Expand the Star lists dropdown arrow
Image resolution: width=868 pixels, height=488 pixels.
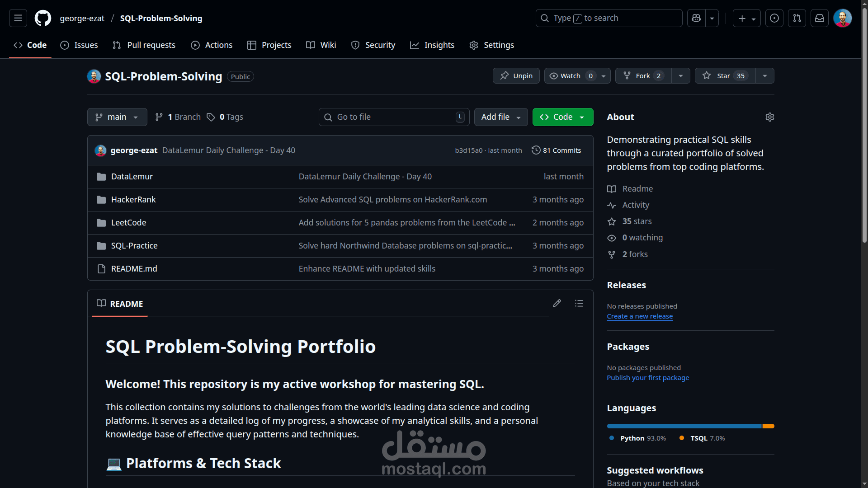tap(765, 76)
